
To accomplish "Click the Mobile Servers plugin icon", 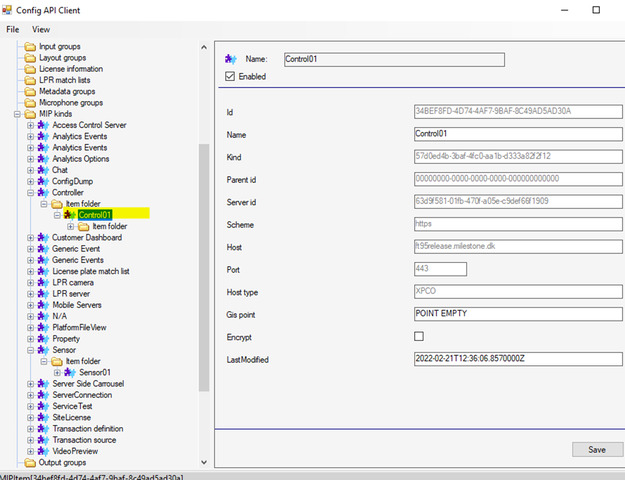I will pos(44,304).
